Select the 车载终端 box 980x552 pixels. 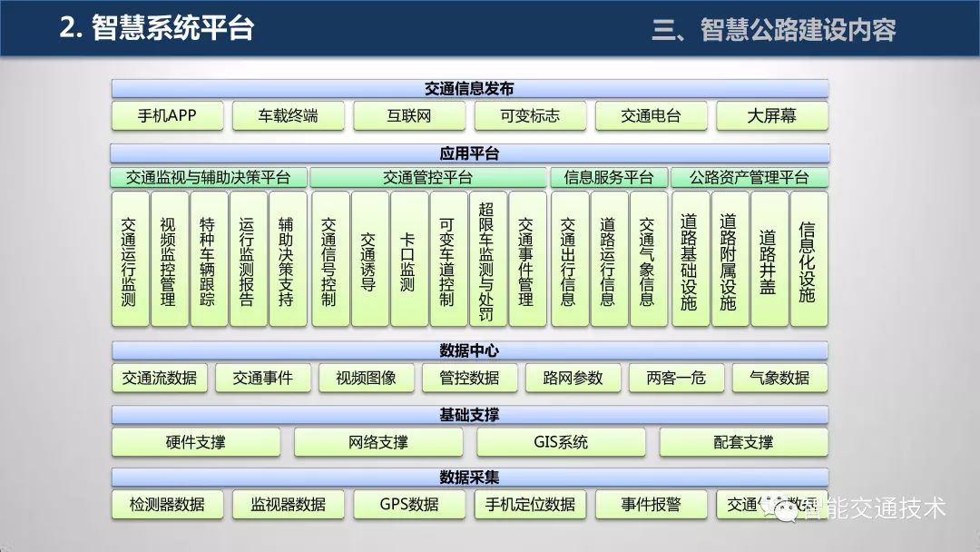click(x=289, y=115)
